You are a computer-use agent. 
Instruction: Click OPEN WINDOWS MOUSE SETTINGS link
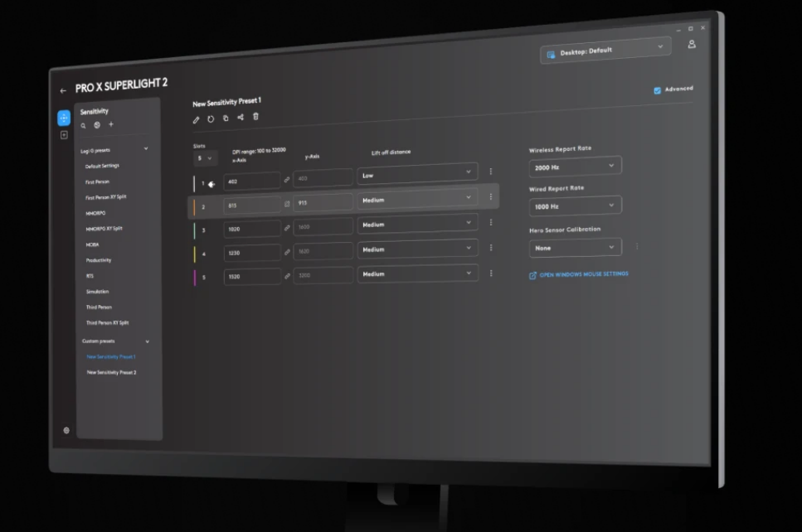tap(578, 274)
